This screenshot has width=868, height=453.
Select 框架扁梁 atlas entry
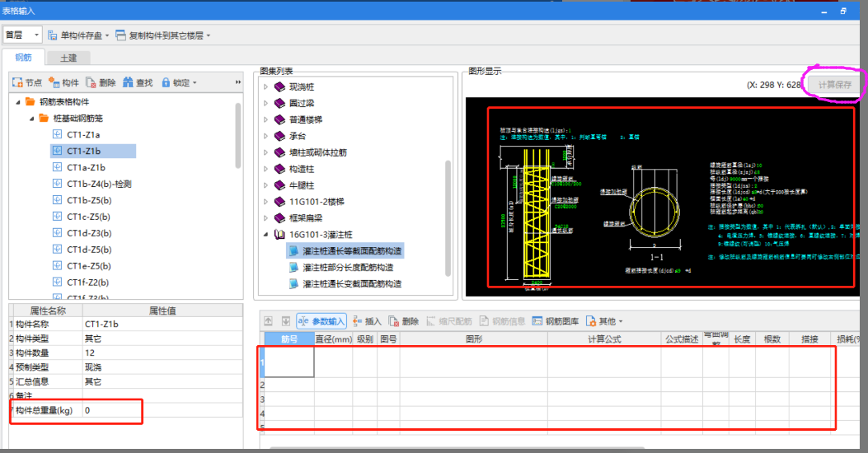(x=306, y=218)
